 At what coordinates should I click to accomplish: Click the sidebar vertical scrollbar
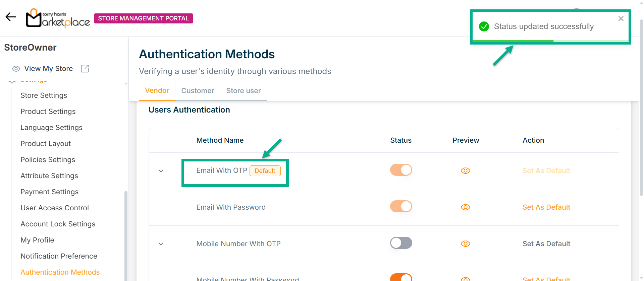click(126, 234)
